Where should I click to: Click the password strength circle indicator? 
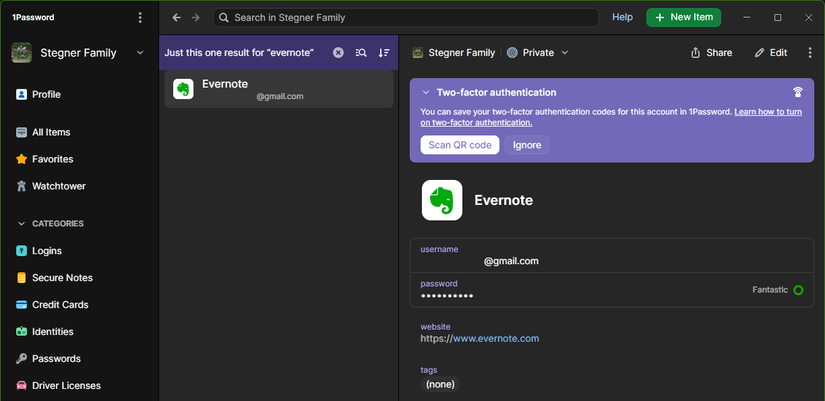pyautogui.click(x=798, y=290)
